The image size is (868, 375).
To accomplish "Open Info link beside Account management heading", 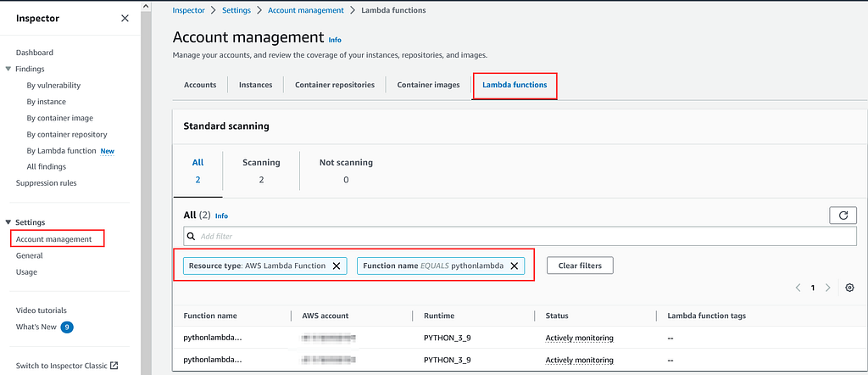I will (335, 40).
